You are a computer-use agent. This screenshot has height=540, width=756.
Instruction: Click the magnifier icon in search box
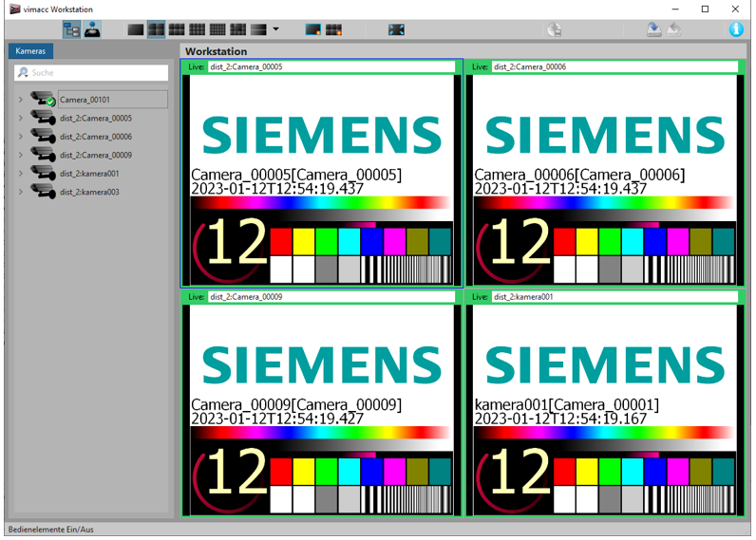tap(23, 73)
